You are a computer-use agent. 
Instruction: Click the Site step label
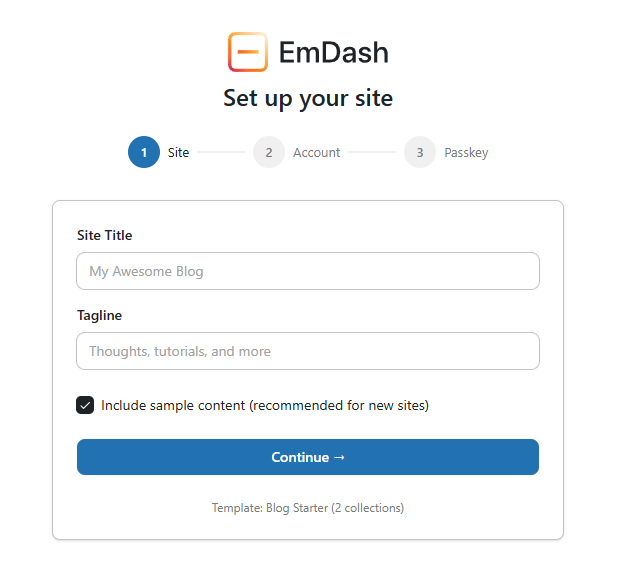tap(178, 153)
